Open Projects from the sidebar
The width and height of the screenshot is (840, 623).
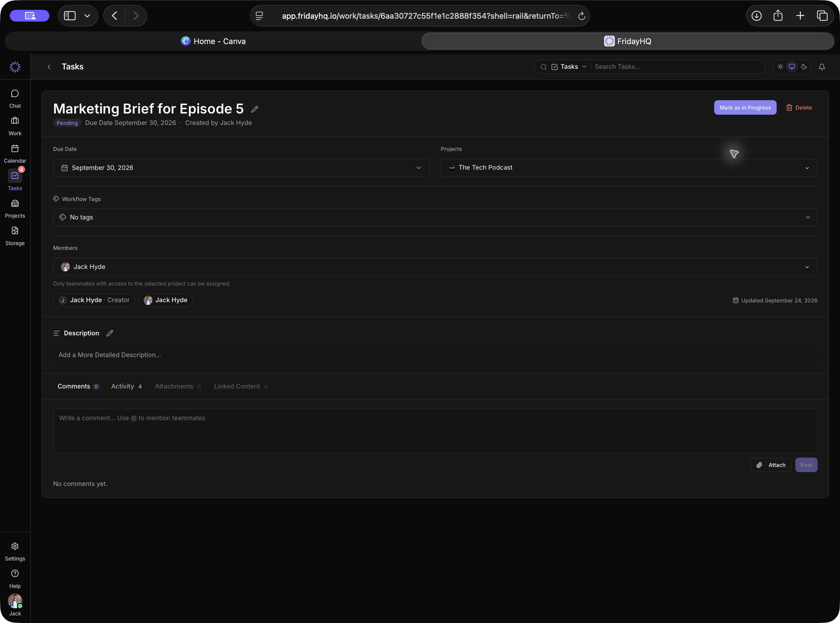pyautogui.click(x=15, y=209)
